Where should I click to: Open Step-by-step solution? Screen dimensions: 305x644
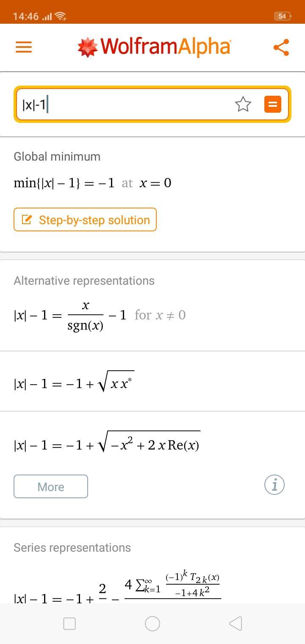[x=85, y=219]
